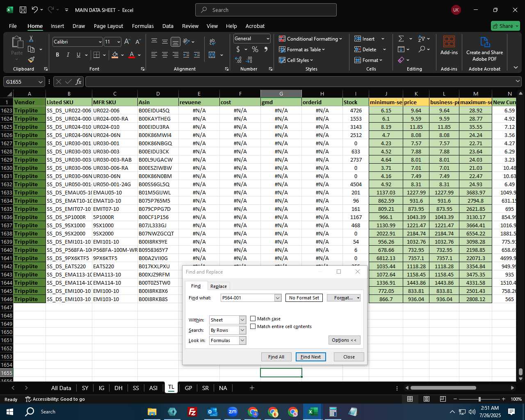Image resolution: width=525 pixels, height=420 pixels.
Task: Enable the Match case checkbox
Action: coord(253,318)
